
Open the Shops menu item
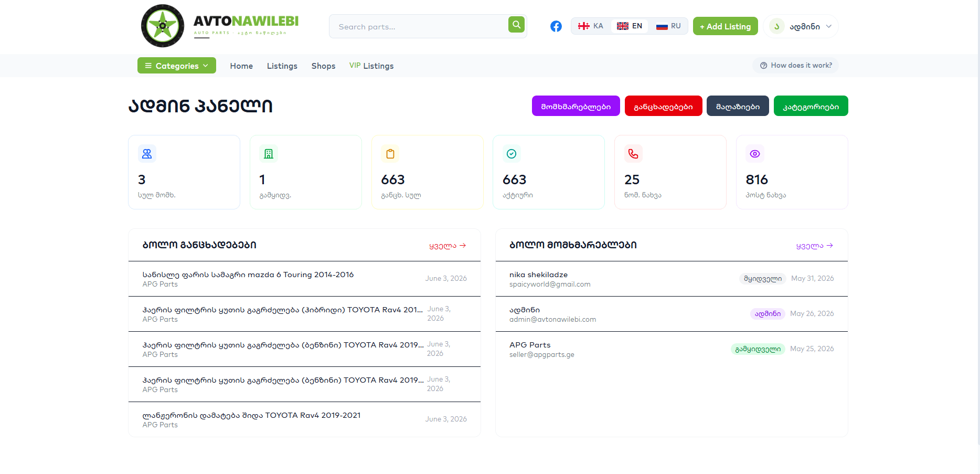pyautogui.click(x=323, y=66)
